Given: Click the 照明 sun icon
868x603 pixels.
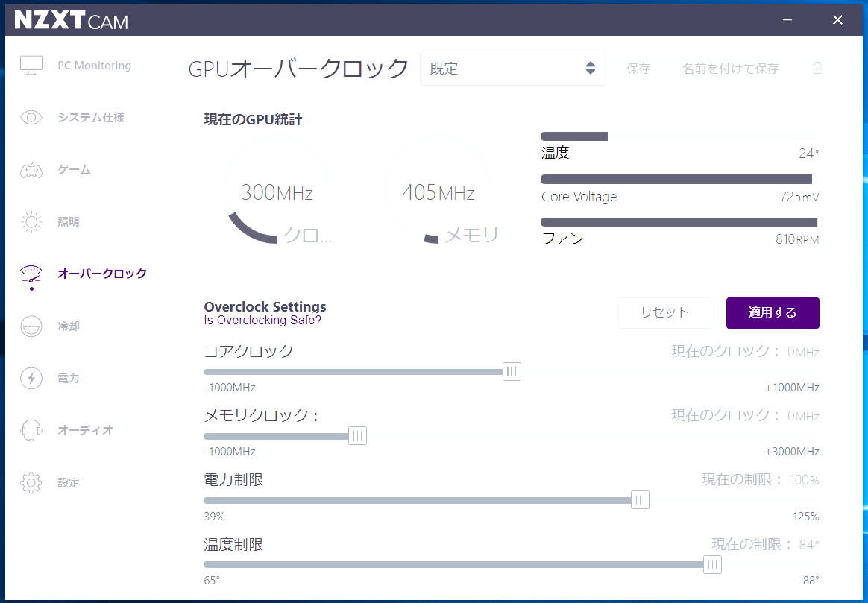Looking at the screenshot, I should coord(31,222).
